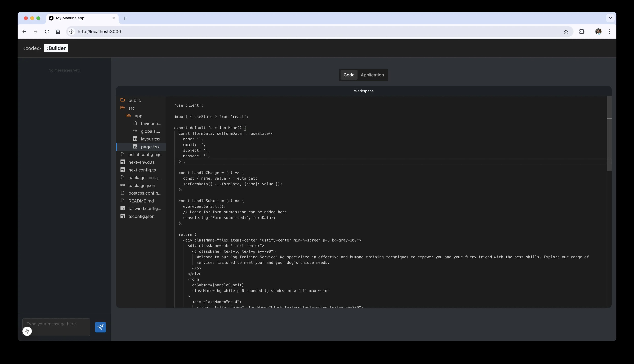Go back in browser history
634x364 pixels.
[24, 32]
